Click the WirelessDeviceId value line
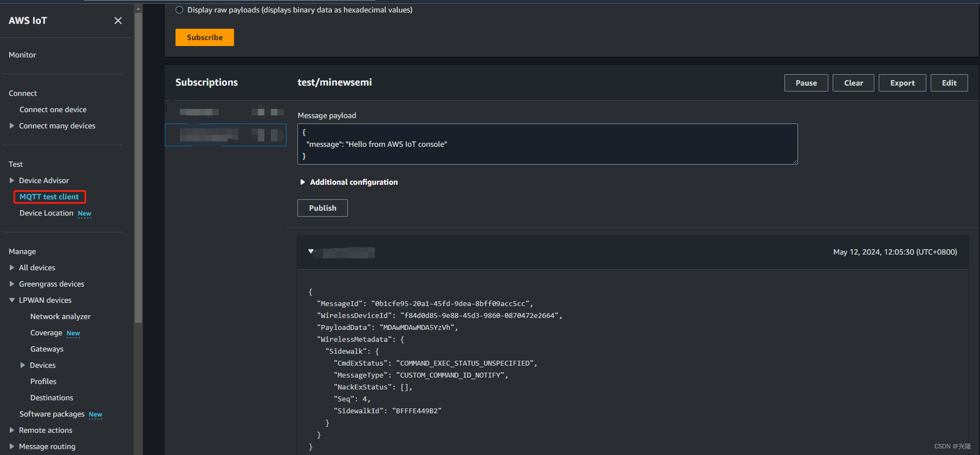980x455 pixels. 439,315
